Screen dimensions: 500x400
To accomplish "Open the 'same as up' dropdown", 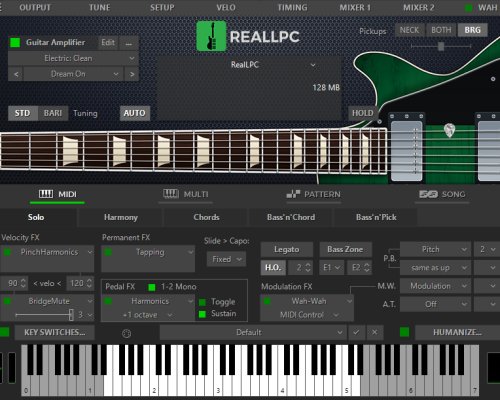I will [x=435, y=268].
